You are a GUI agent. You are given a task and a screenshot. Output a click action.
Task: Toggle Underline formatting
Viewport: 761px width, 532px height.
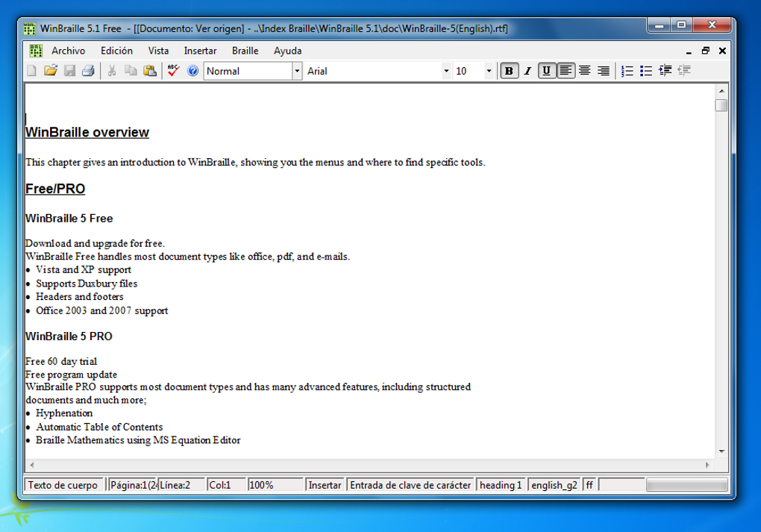pyautogui.click(x=546, y=71)
